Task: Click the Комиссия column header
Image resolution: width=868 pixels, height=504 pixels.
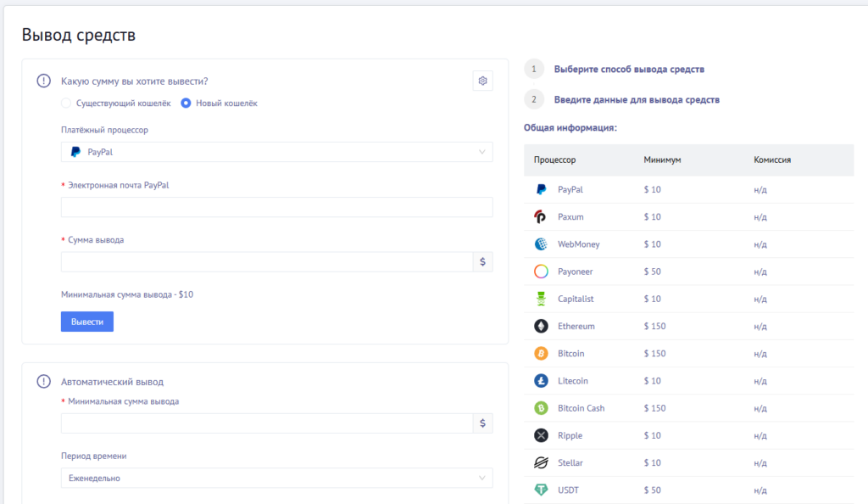Action: click(772, 160)
